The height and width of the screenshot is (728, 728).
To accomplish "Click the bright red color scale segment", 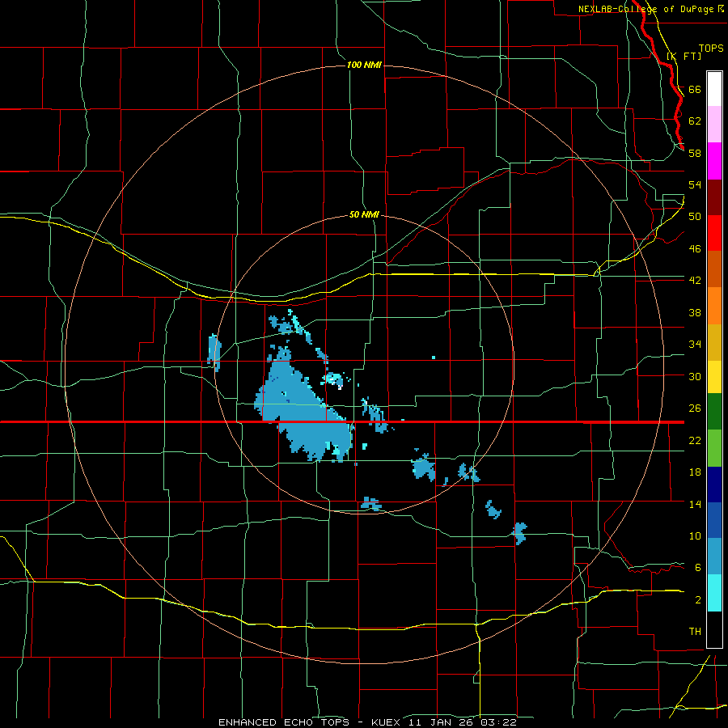I will pos(714,233).
